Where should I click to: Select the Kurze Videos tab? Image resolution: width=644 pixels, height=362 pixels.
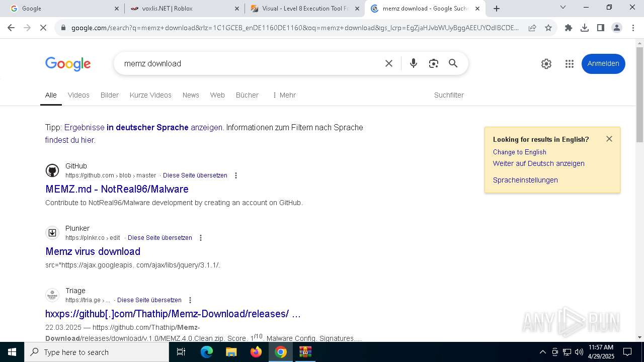point(150,95)
